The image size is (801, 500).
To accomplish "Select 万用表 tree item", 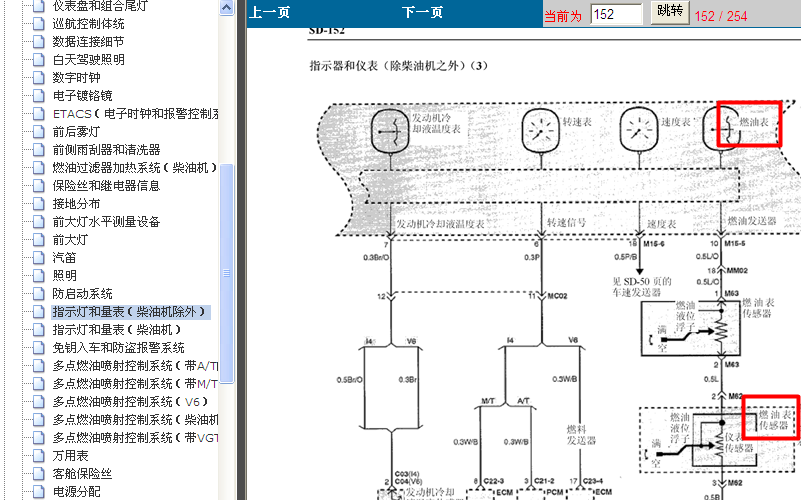I will tap(70, 456).
